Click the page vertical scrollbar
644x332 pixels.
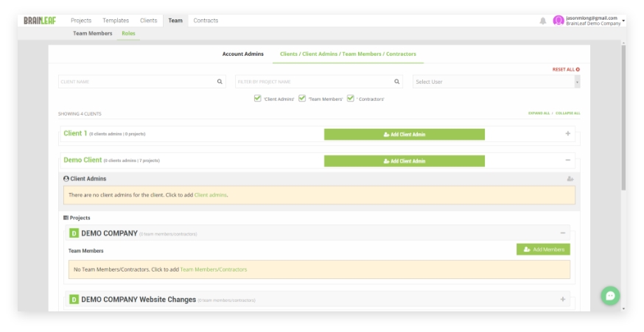(624, 117)
